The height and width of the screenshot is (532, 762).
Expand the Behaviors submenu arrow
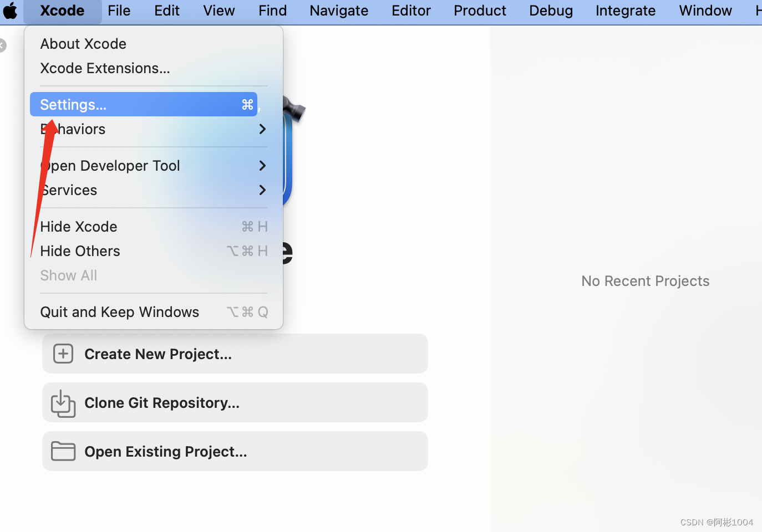(x=262, y=129)
